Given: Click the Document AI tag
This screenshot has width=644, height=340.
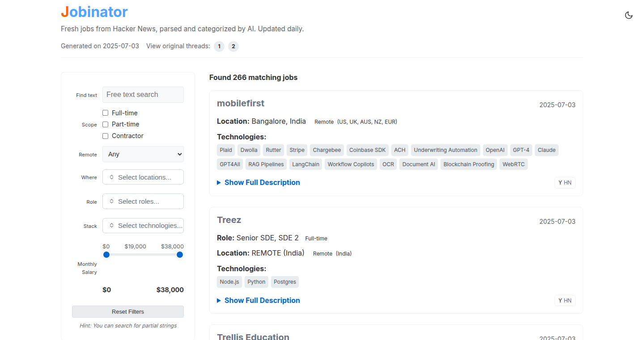Looking at the screenshot, I should click(419, 164).
